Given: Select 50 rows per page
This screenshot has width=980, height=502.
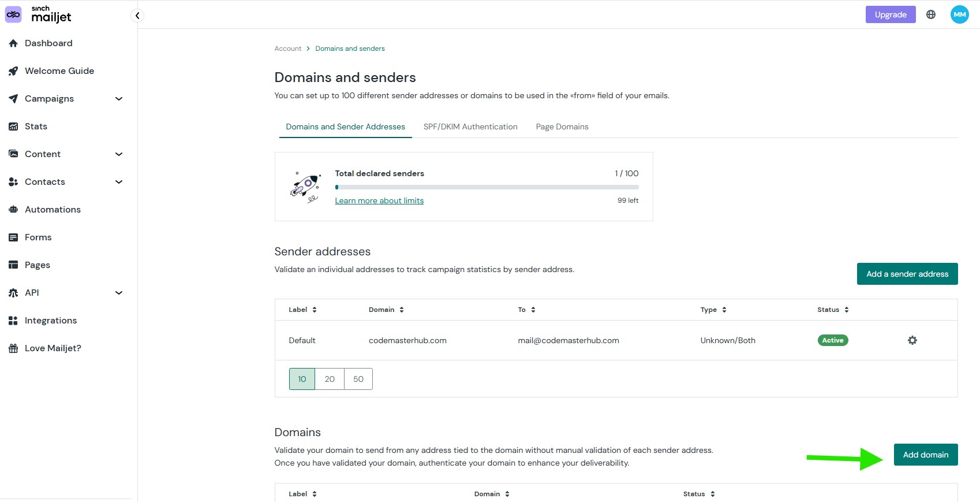Looking at the screenshot, I should click(x=358, y=379).
